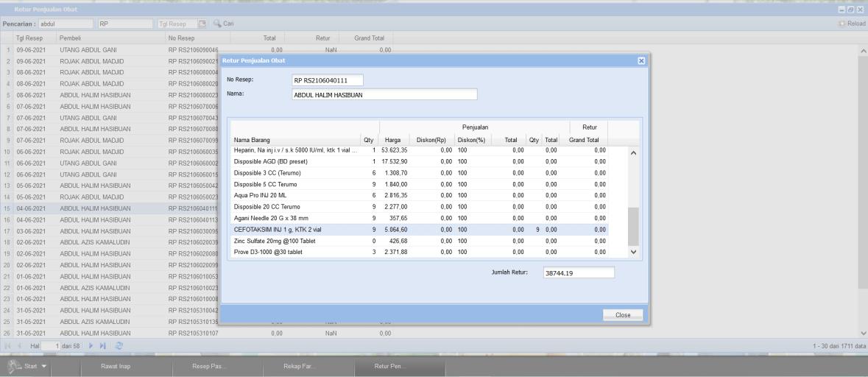Select the Disposible 3 CC (Terumo) row

coord(420,173)
